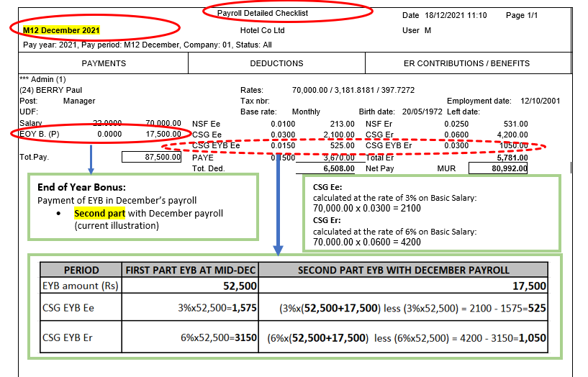The width and height of the screenshot is (588, 377).
Task: Click the Net Pay box showing 80,992.00
Action: pyautogui.click(x=498, y=168)
